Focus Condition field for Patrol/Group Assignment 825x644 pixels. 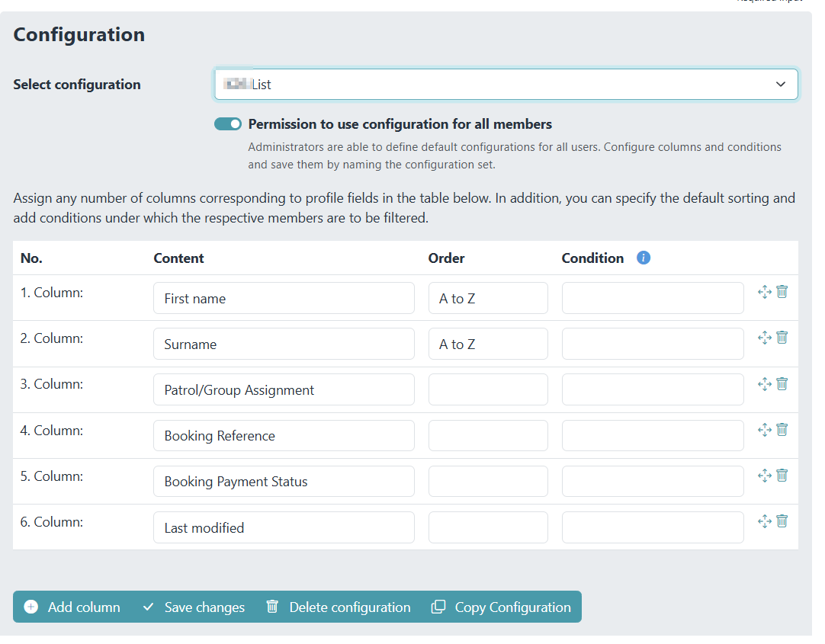(653, 389)
